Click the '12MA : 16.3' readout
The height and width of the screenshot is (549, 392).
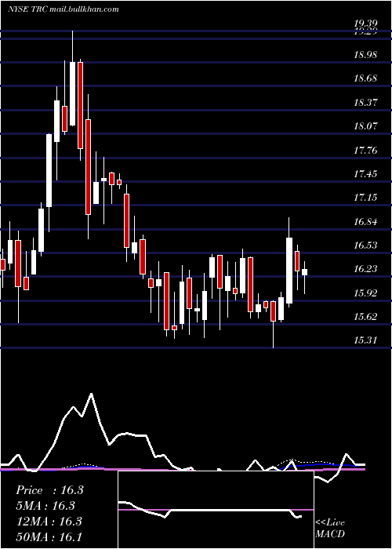[x=49, y=521]
